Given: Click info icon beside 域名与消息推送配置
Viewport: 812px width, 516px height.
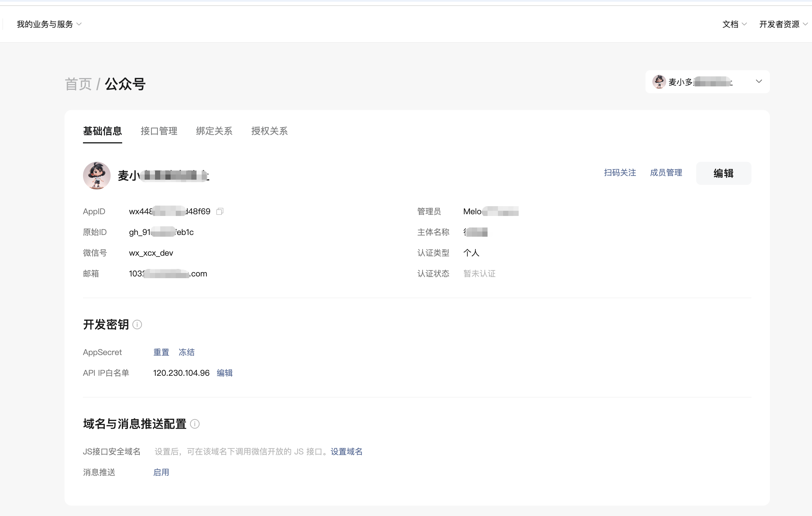Looking at the screenshot, I should [195, 424].
